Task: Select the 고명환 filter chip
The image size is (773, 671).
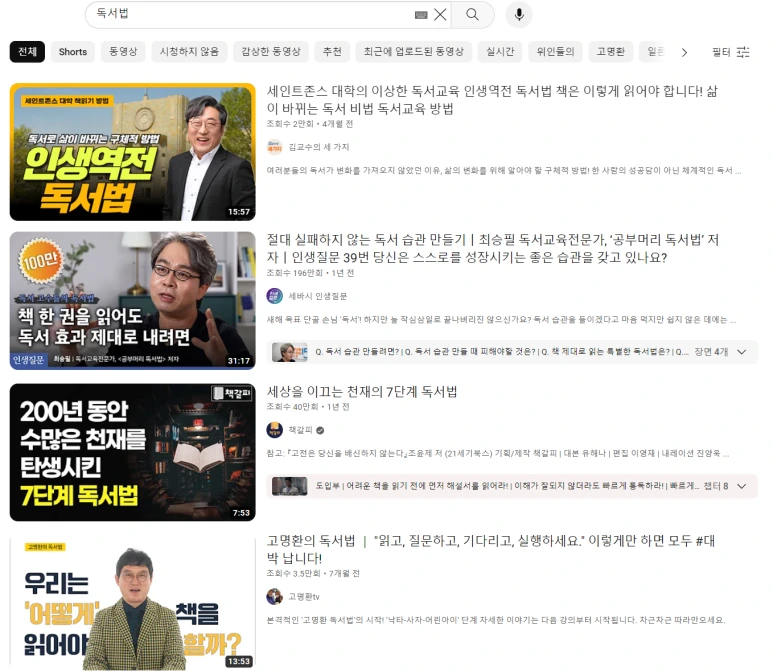Action: coord(610,52)
